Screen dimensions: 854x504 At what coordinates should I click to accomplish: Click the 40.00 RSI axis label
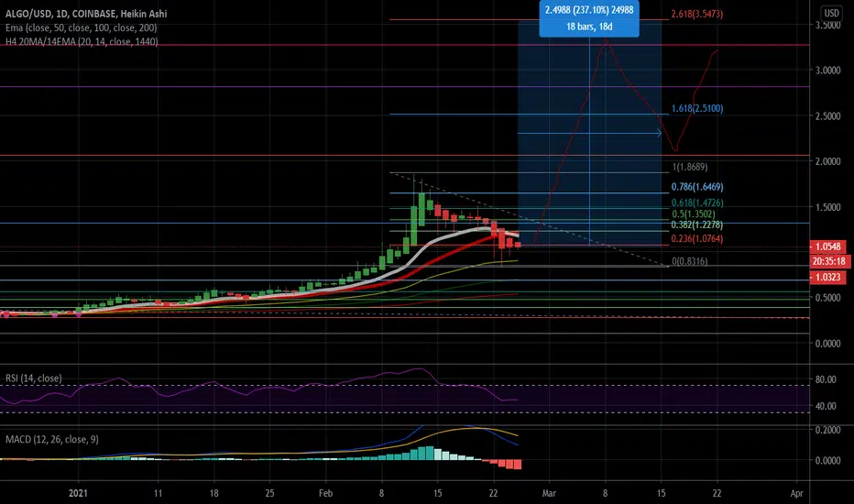tap(825, 406)
